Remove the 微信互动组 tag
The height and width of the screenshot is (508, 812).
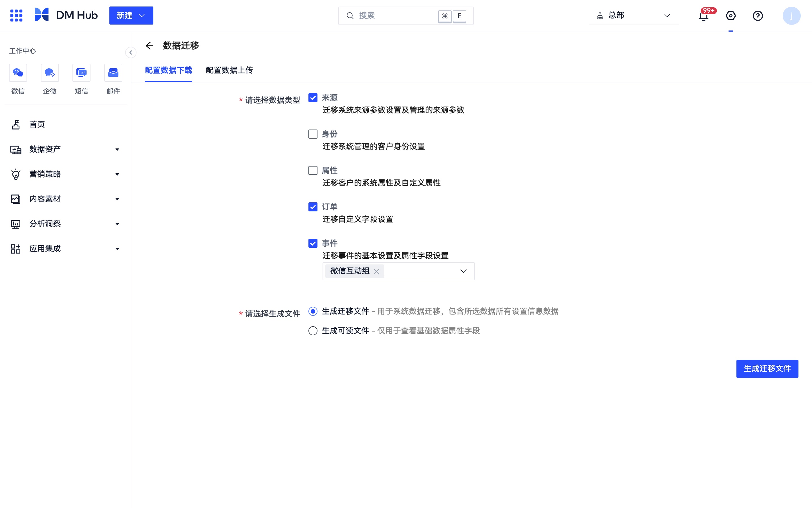coord(376,271)
